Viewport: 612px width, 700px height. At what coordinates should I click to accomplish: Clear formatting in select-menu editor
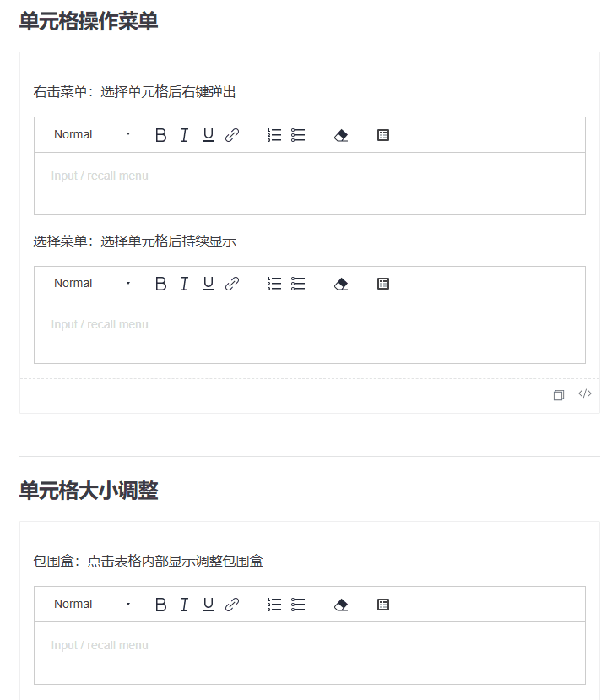[x=341, y=284]
